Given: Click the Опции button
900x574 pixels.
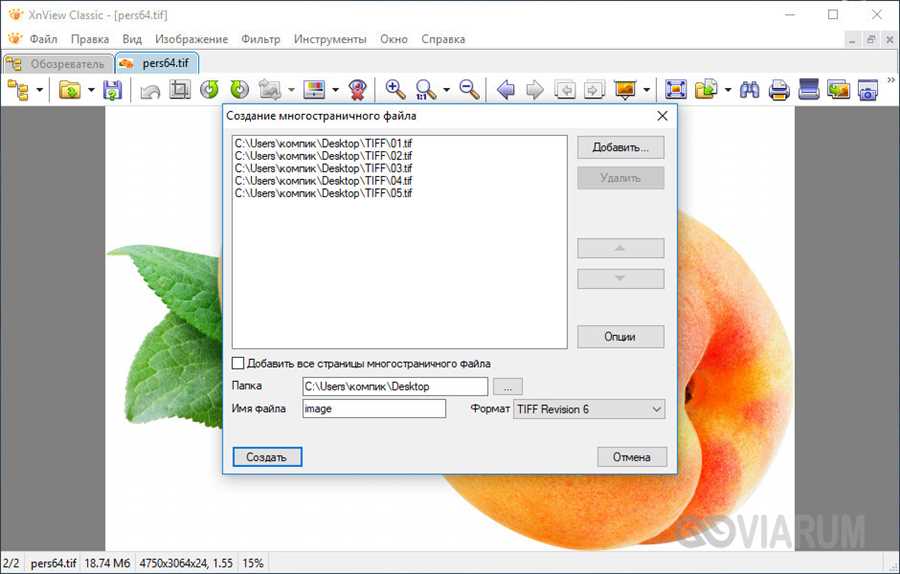Looking at the screenshot, I should pyautogui.click(x=620, y=337).
